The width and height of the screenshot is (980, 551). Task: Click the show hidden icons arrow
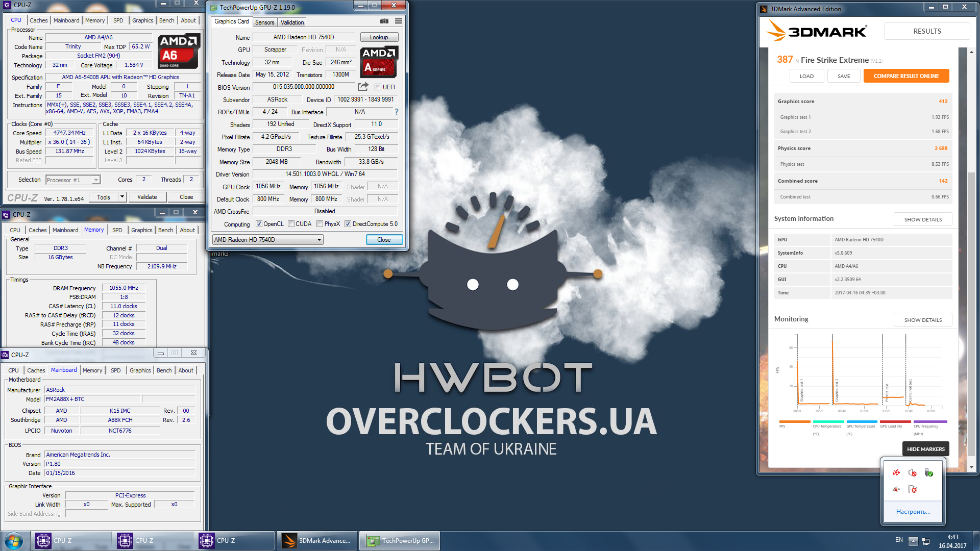[914, 541]
